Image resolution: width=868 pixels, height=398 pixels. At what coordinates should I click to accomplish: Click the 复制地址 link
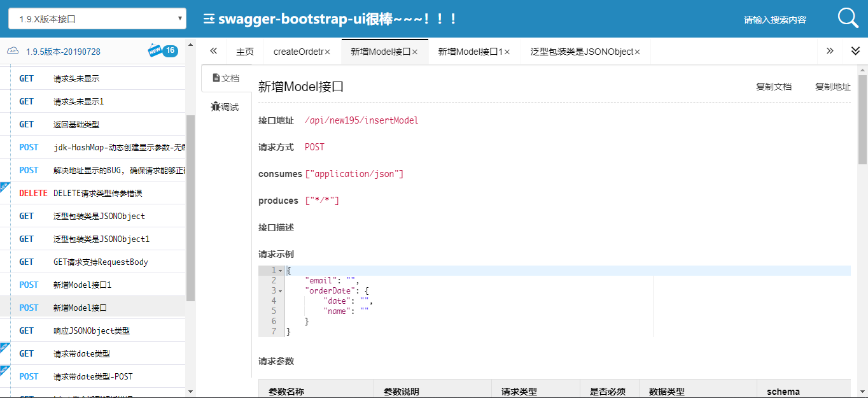833,87
